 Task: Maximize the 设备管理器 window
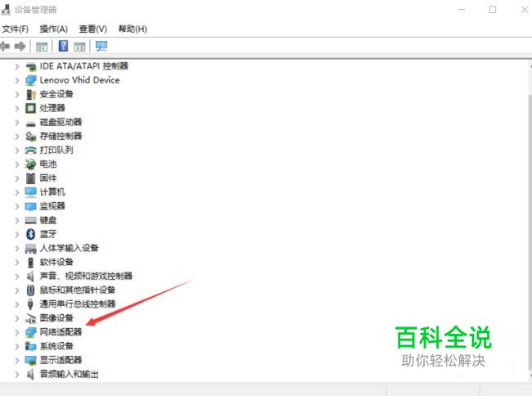[493, 10]
